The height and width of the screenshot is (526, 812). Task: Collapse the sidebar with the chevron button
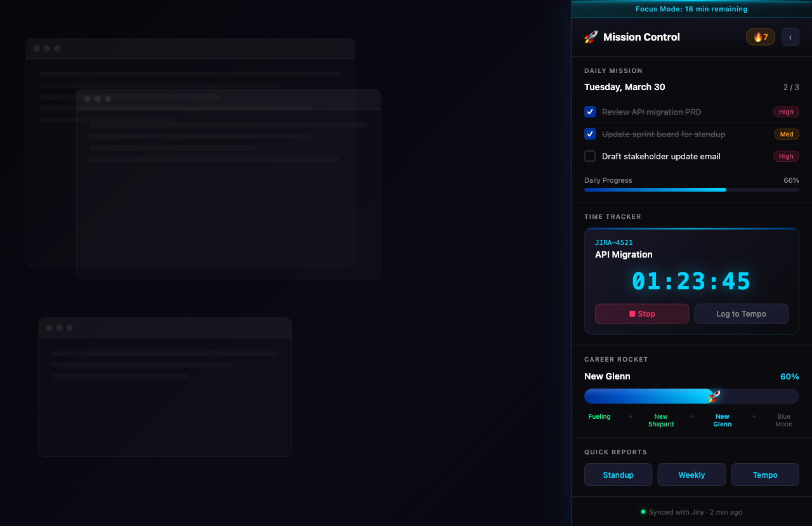[790, 37]
